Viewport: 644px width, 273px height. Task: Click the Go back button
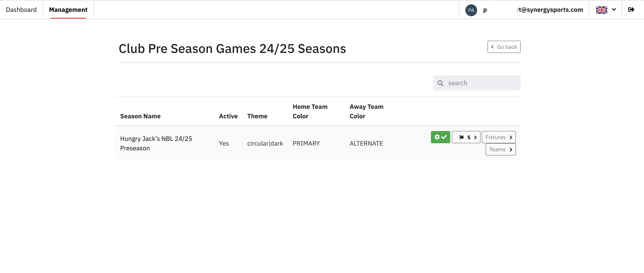click(x=504, y=47)
